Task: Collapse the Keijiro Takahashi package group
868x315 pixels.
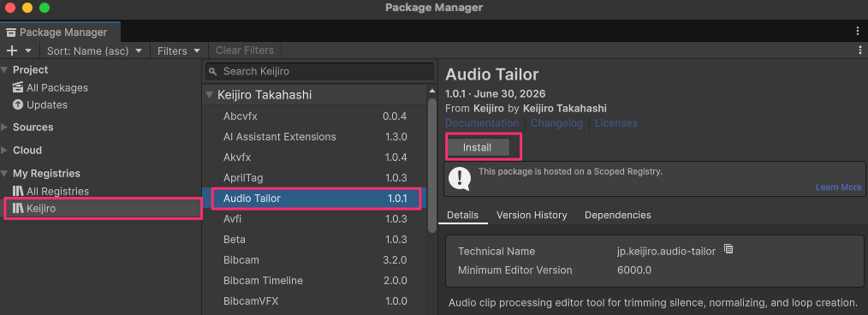Action: point(209,95)
